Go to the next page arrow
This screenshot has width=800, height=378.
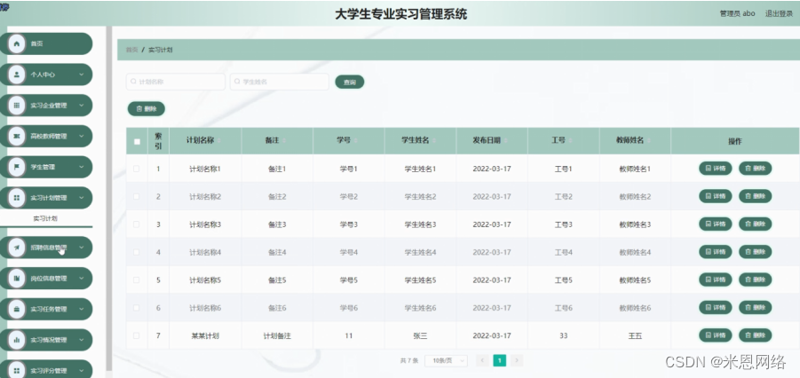(x=516, y=361)
